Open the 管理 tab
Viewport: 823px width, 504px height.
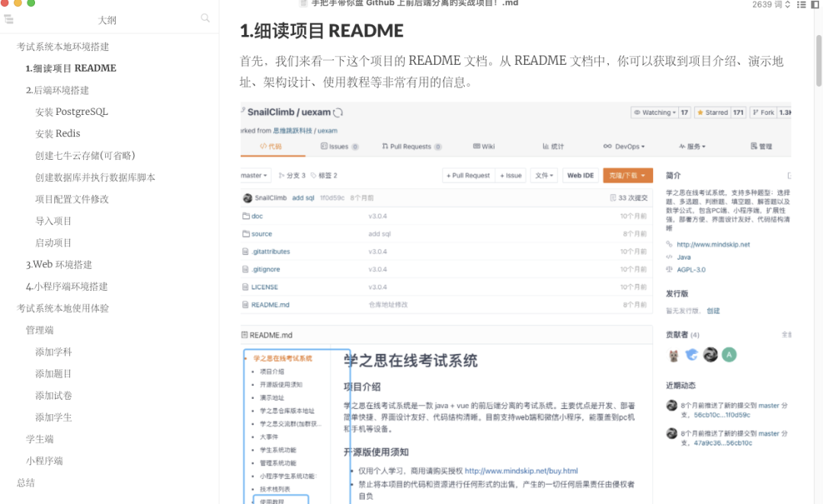pos(761,146)
